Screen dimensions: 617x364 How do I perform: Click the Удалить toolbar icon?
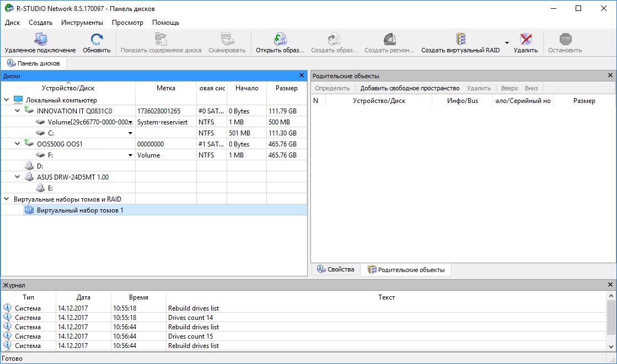(525, 40)
